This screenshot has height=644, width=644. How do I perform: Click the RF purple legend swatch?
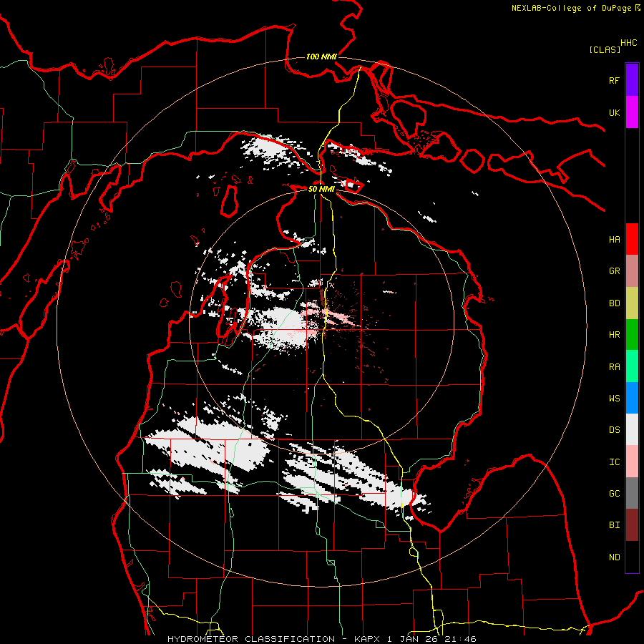click(632, 80)
